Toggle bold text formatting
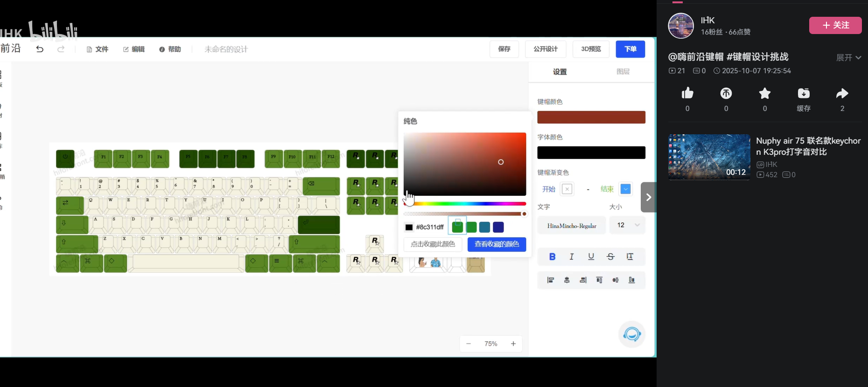 [x=552, y=256]
